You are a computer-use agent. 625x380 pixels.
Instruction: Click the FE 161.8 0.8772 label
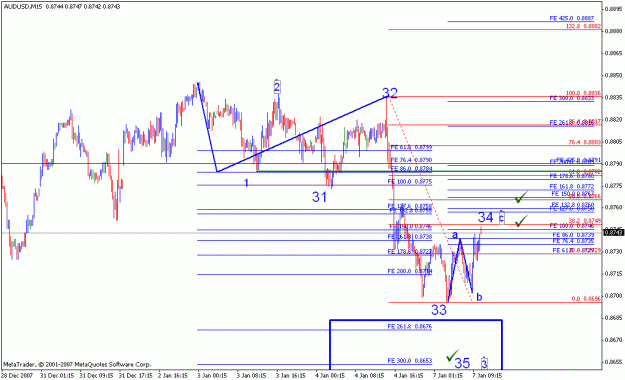(572, 187)
